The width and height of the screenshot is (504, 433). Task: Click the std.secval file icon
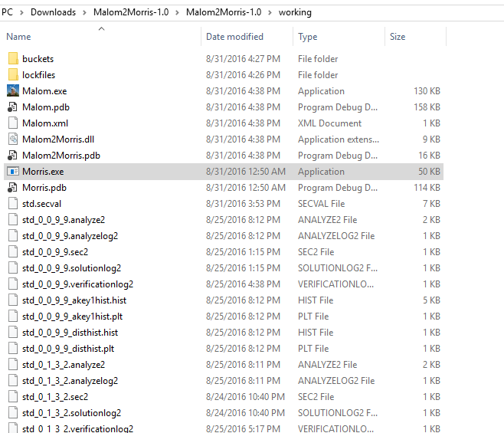(12, 204)
